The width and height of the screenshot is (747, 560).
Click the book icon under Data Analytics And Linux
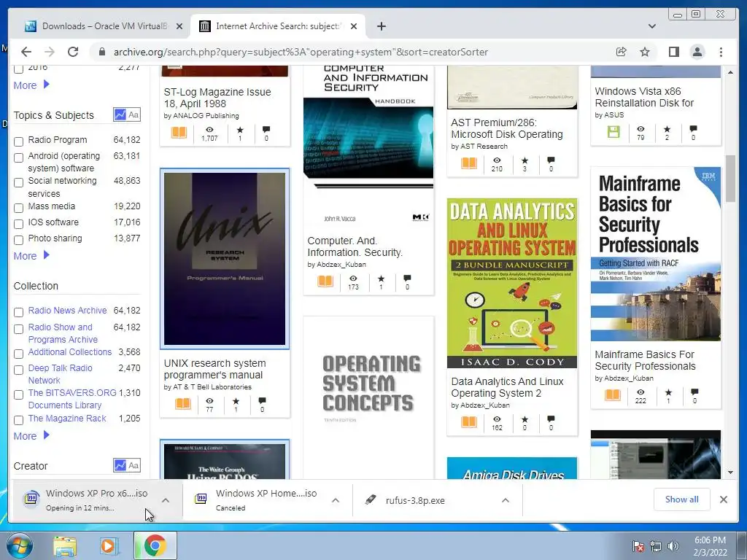coord(469,422)
